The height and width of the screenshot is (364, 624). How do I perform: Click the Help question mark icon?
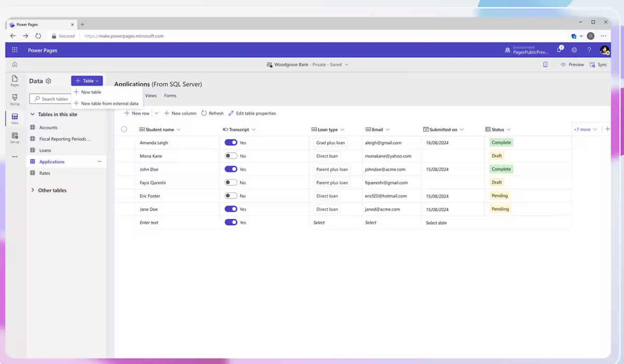588,50
